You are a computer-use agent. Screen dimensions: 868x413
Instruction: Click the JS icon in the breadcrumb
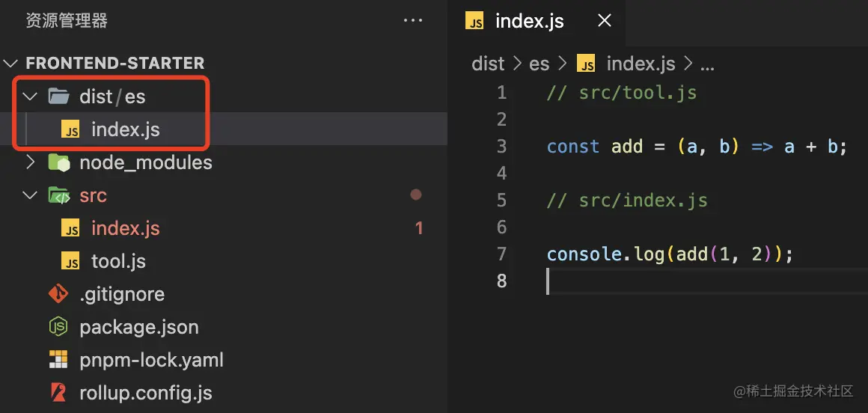click(586, 64)
